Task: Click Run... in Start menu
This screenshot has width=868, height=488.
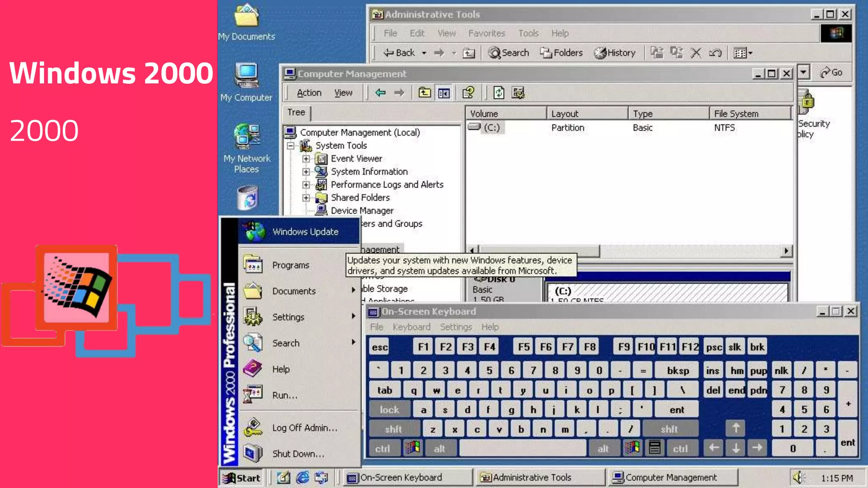Action: pos(299,395)
